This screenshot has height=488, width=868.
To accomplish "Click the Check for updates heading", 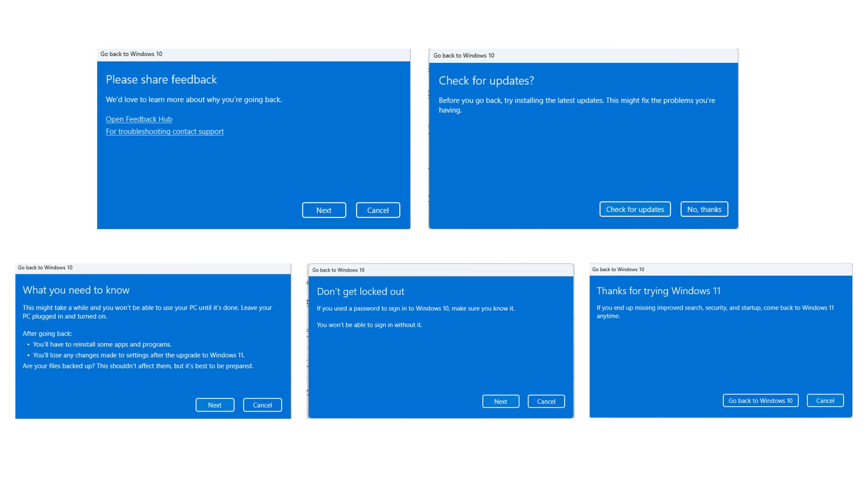I will pyautogui.click(x=486, y=81).
